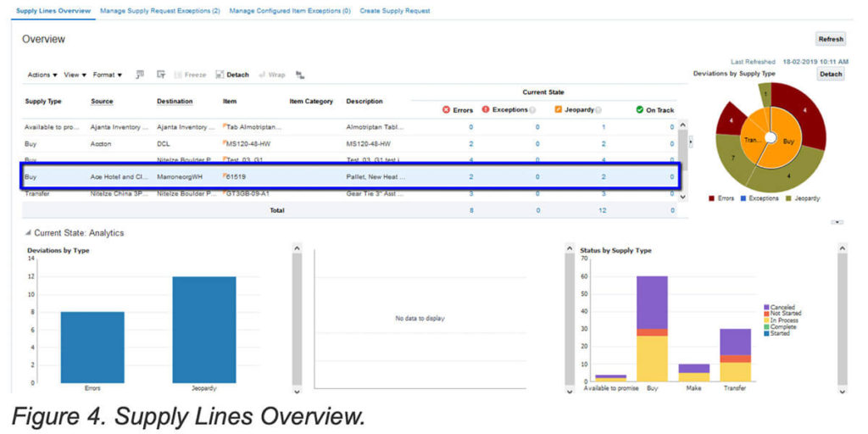Open errors count 2 in MS120-48-HW row
The height and width of the screenshot is (434, 868).
pyautogui.click(x=471, y=144)
